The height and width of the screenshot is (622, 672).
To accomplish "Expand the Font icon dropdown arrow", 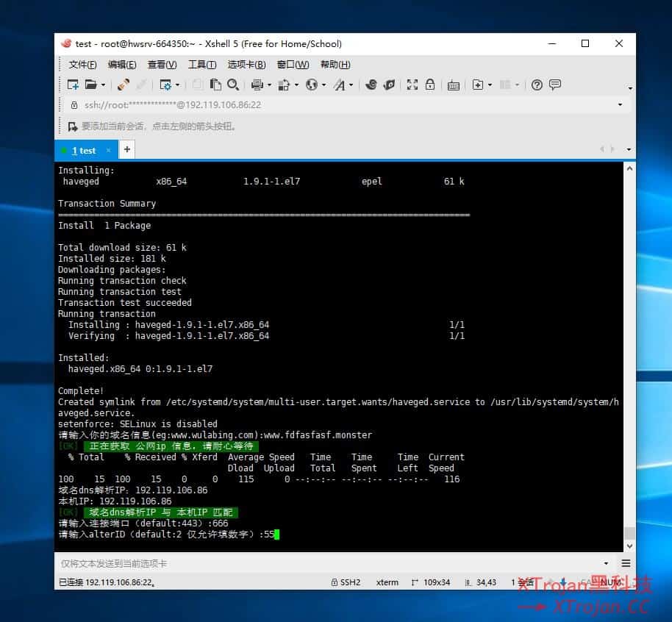I will point(351,85).
